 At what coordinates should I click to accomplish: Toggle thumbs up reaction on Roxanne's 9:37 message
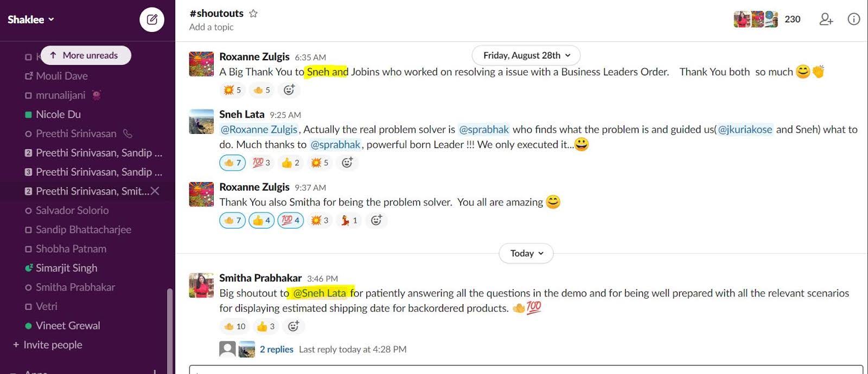(x=261, y=220)
